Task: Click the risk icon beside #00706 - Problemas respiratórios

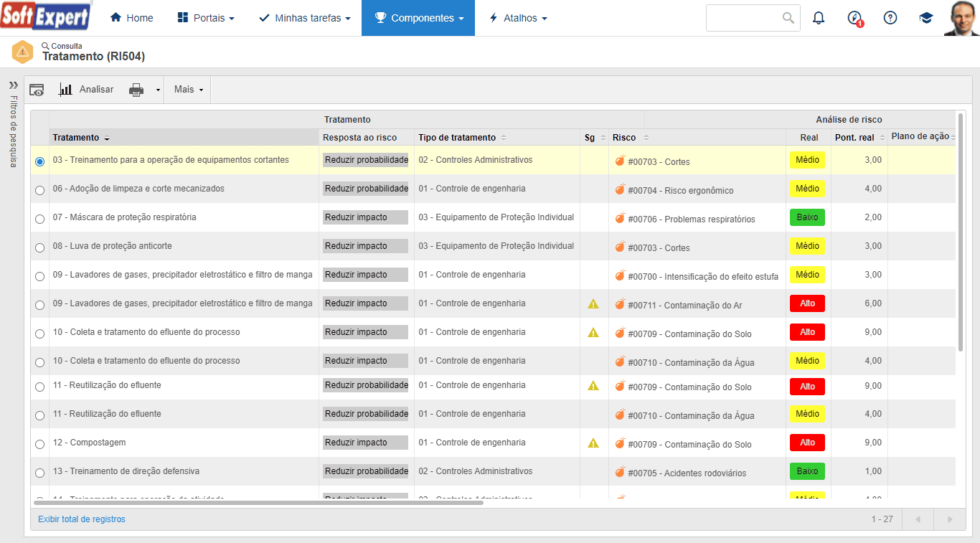Action: (620, 218)
